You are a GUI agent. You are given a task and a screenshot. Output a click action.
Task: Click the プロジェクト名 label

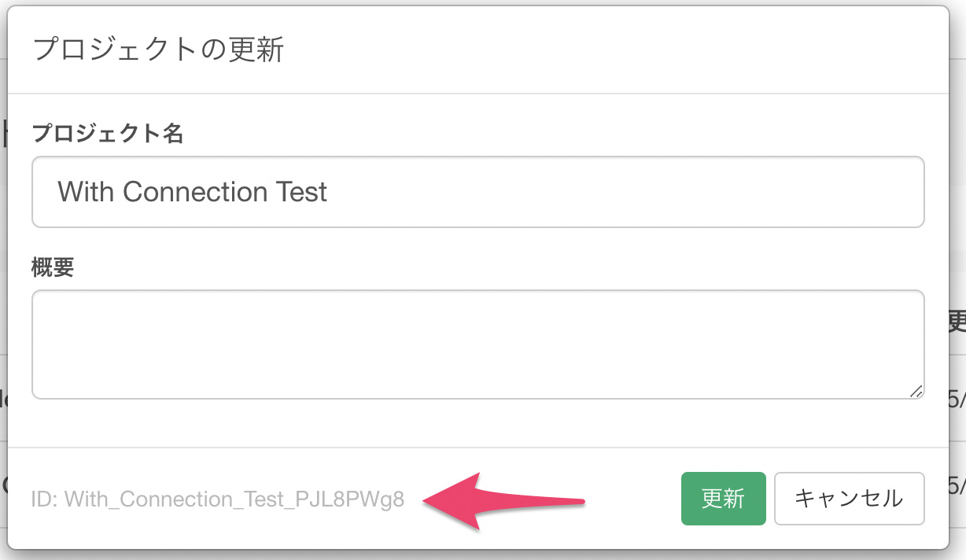coord(108,133)
